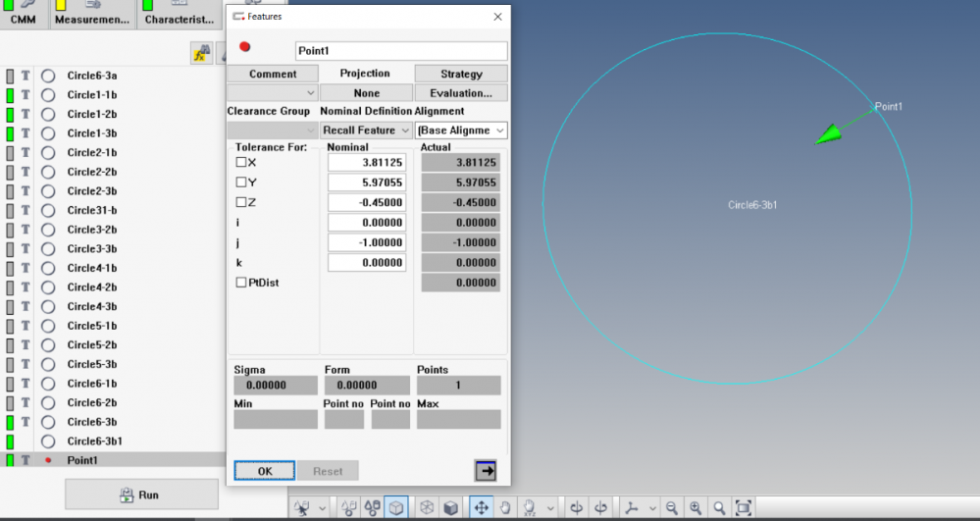Click the zoom out magnifier icon

672,507
